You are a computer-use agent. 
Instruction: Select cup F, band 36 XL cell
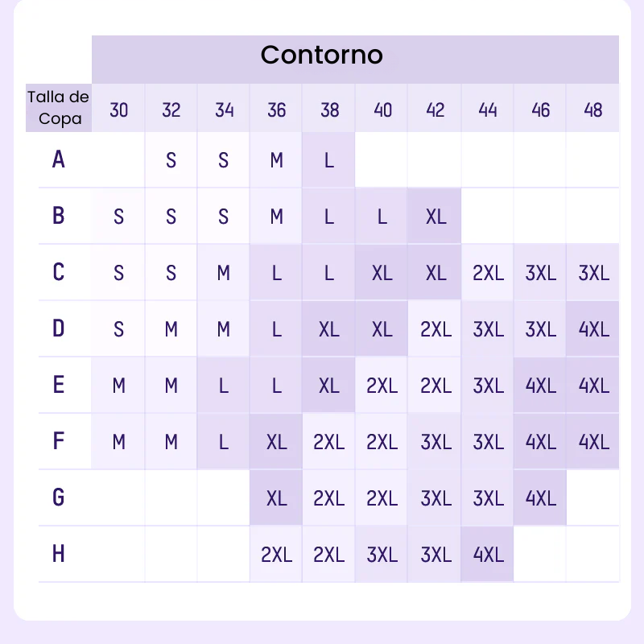point(277,441)
